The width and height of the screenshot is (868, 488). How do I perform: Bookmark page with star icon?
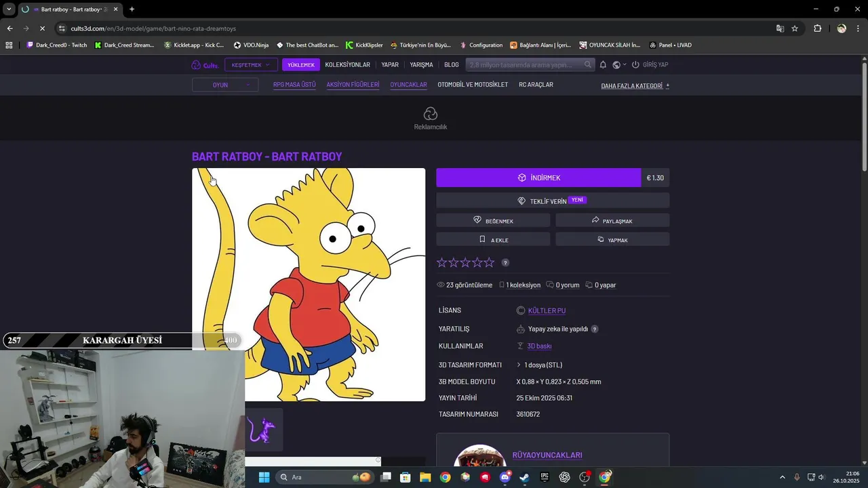[x=795, y=28]
